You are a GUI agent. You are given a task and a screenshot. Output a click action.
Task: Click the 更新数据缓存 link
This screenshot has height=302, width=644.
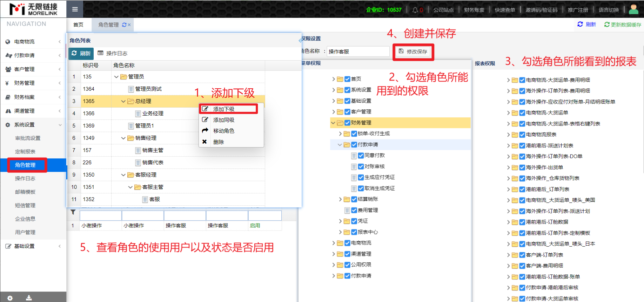click(x=623, y=25)
